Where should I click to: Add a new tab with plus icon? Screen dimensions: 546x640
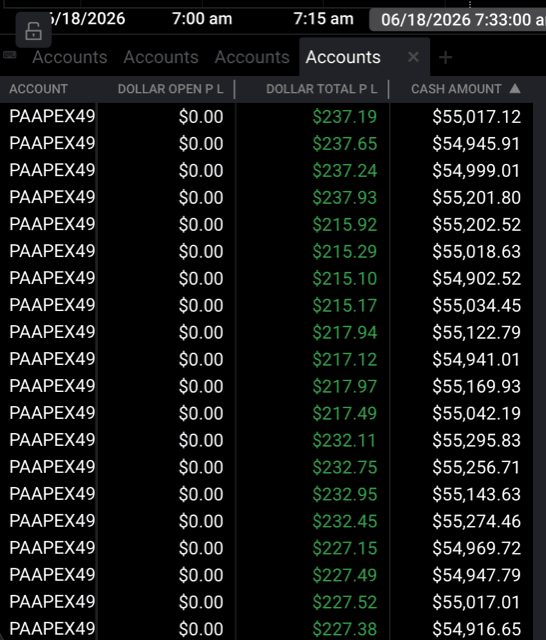point(446,58)
